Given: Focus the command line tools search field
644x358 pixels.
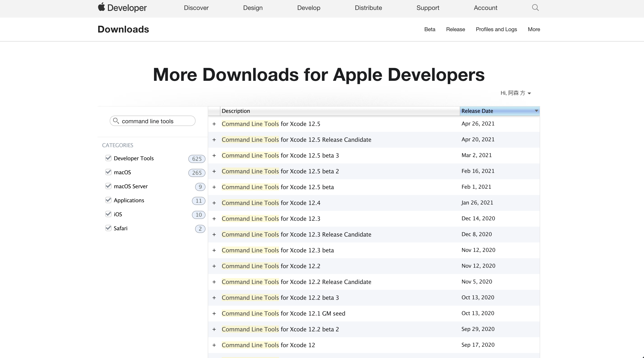Looking at the screenshot, I should pyautogui.click(x=152, y=121).
